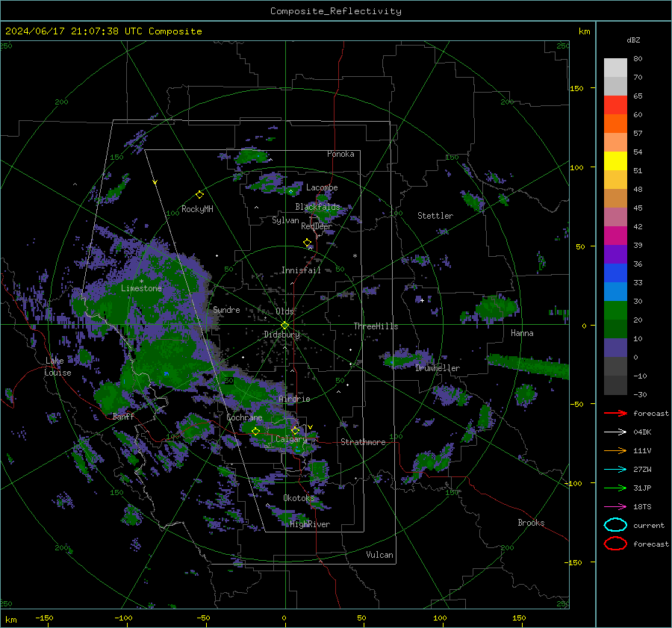Click the Ponoka label on the map
Viewport: 672px width, 628px height.
point(340,154)
